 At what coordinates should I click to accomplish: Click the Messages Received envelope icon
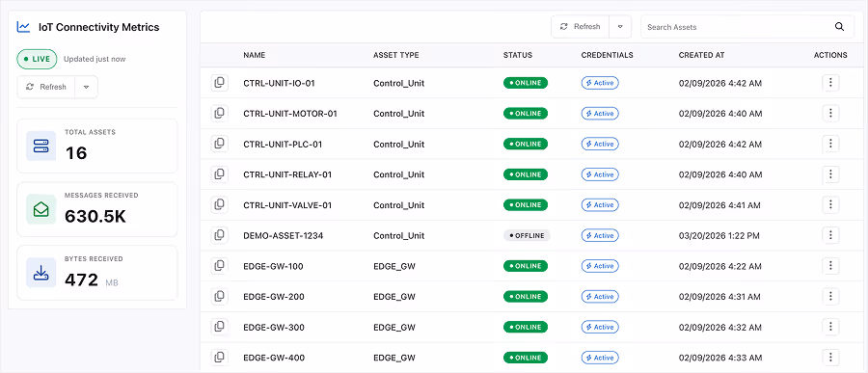coord(41,209)
